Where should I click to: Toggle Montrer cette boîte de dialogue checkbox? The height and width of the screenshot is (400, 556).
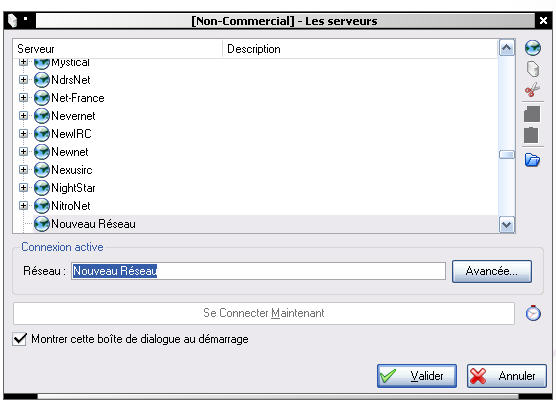[x=20, y=339]
